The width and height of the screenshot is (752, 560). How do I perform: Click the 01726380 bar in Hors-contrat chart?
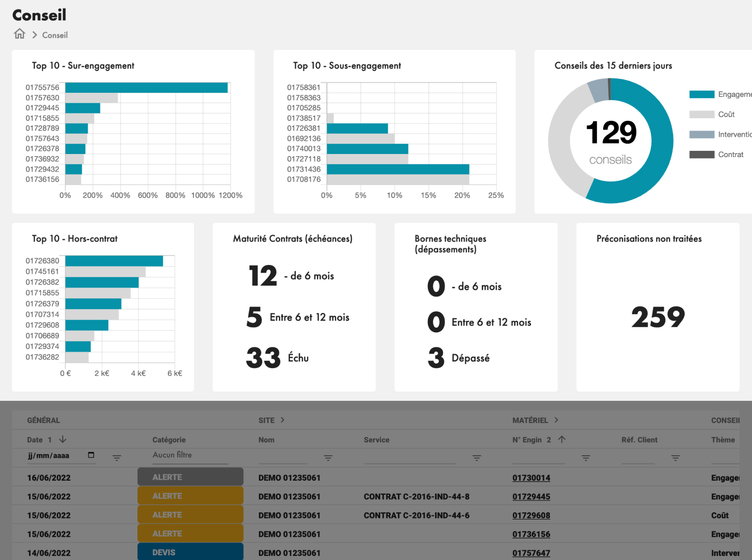click(114, 261)
